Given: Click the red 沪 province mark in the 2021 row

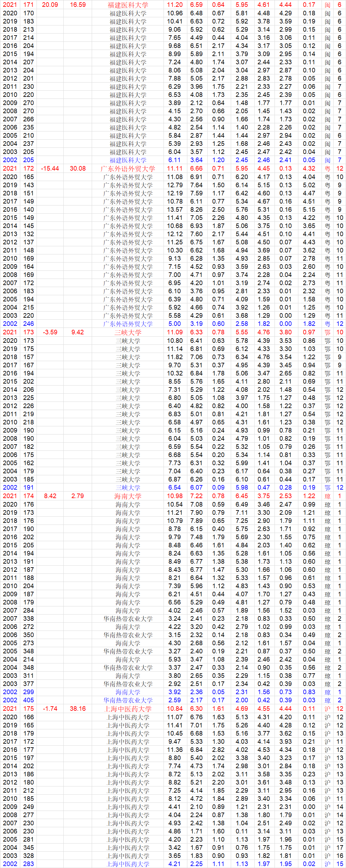Looking at the screenshot, I should (327, 709).
